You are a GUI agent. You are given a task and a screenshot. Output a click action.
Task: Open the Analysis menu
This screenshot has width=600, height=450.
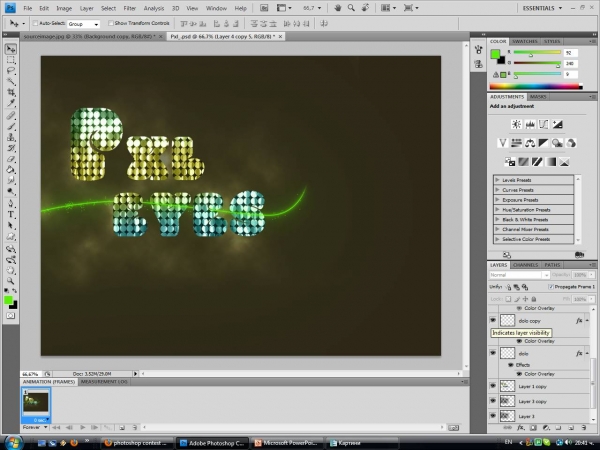153,8
